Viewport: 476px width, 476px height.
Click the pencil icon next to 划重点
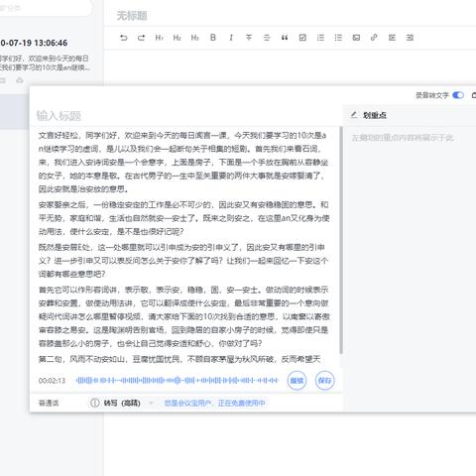coord(354,115)
